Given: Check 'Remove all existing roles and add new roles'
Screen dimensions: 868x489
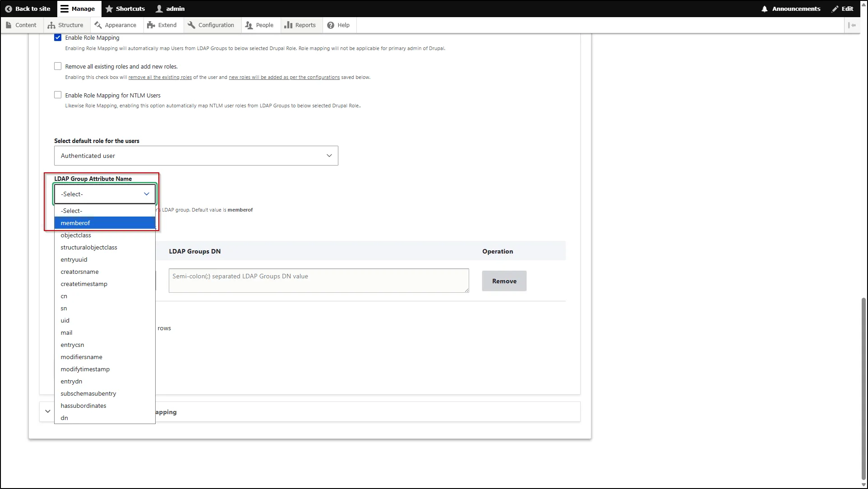Looking at the screenshot, I should point(58,66).
